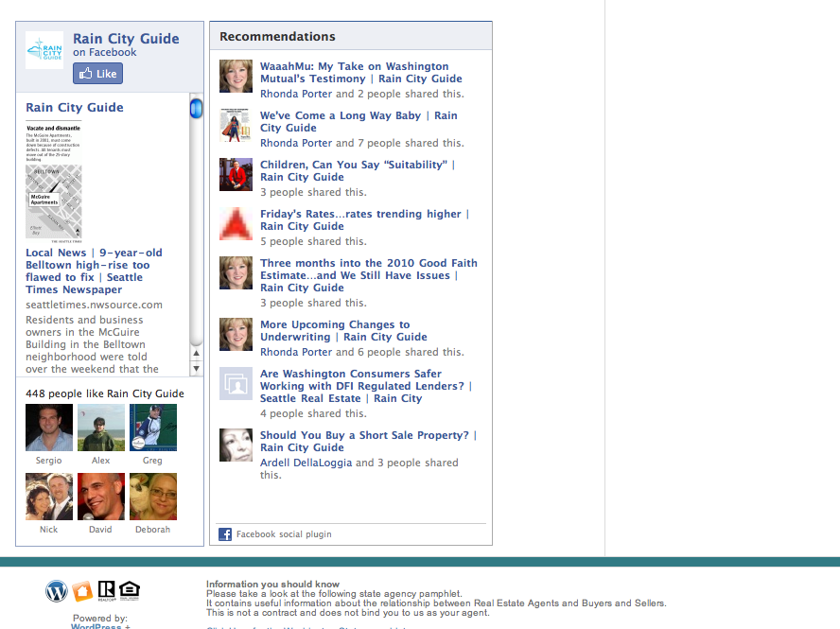Click Greg's profile photo
Image resolution: width=840 pixels, height=629 pixels.
[153, 428]
